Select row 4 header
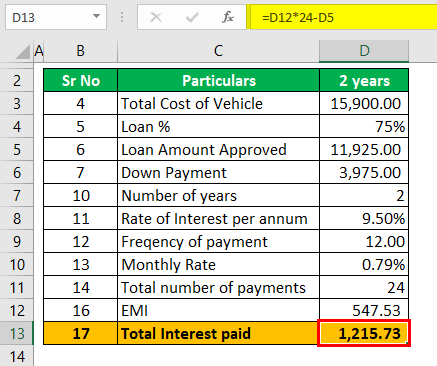The height and width of the screenshot is (366, 437). click(x=17, y=126)
